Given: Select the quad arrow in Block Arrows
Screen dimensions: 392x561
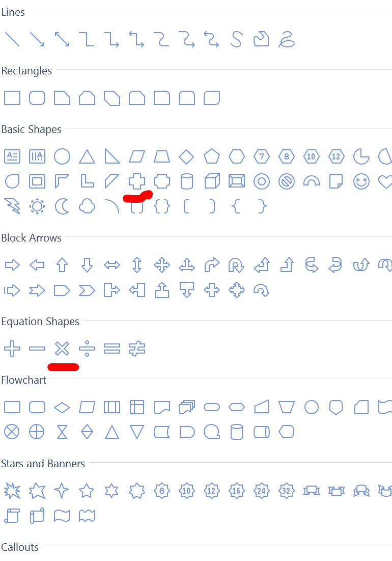Looking at the screenshot, I should [162, 265].
